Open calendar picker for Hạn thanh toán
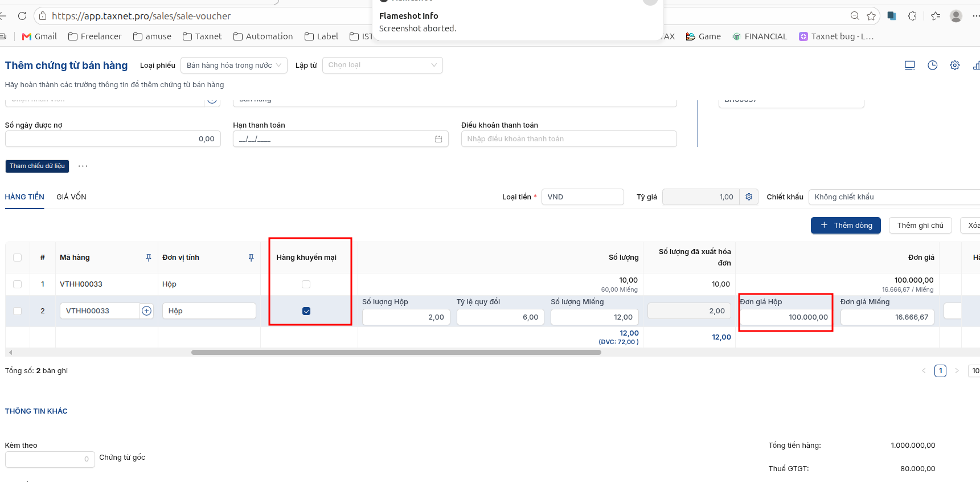 pyautogui.click(x=438, y=139)
